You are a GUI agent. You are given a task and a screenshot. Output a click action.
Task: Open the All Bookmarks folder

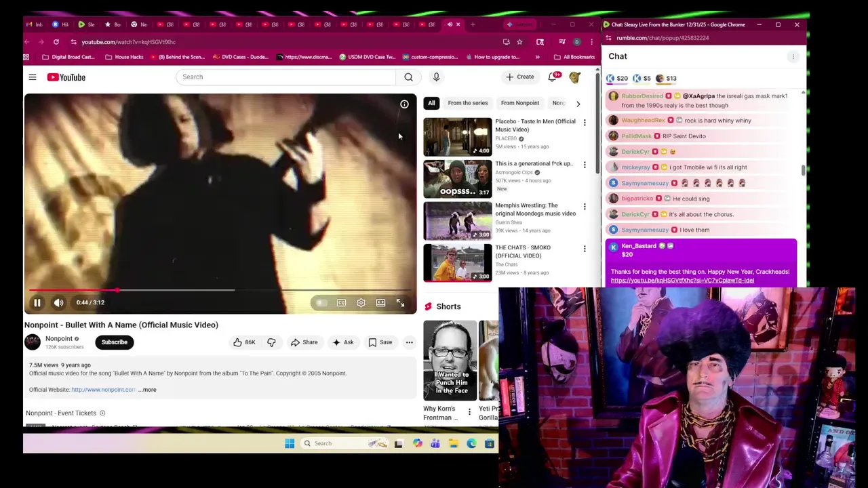[574, 57]
